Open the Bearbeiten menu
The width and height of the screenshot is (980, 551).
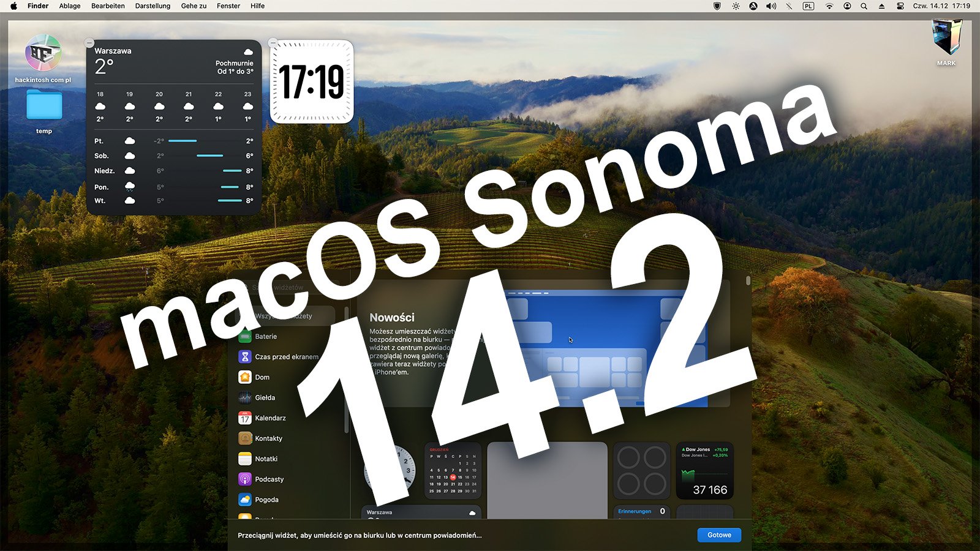(108, 6)
